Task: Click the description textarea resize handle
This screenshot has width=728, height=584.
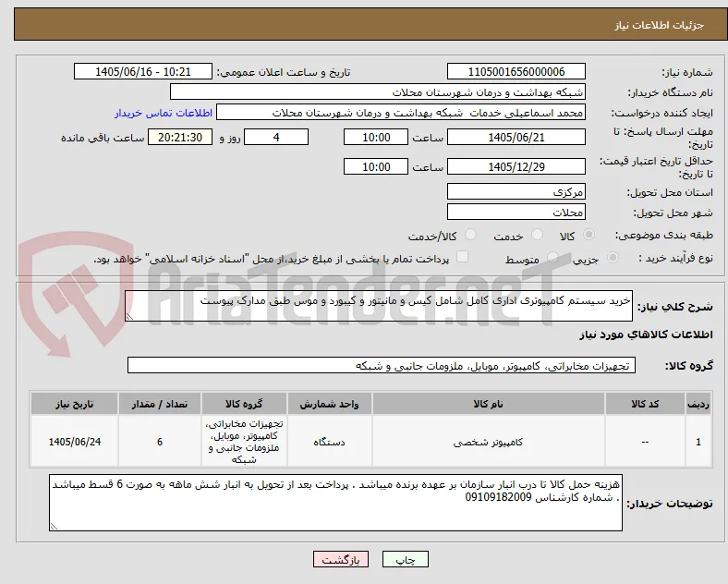Action: tap(129, 317)
